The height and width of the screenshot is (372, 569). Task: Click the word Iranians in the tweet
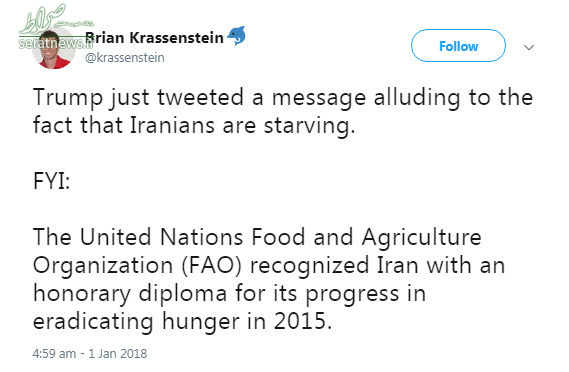click(x=172, y=125)
